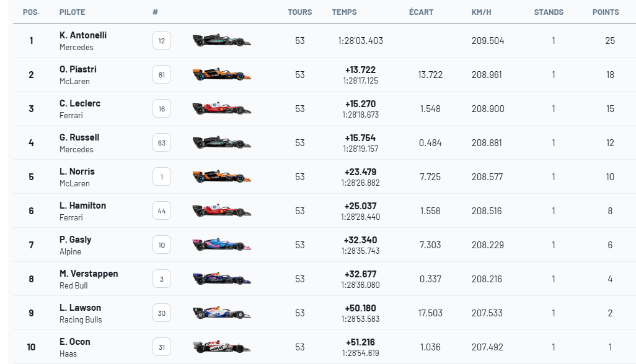Image resolution: width=636 pixels, height=364 pixels.
Task: Click Verstappen's Red Bull car image
Action: point(222,279)
